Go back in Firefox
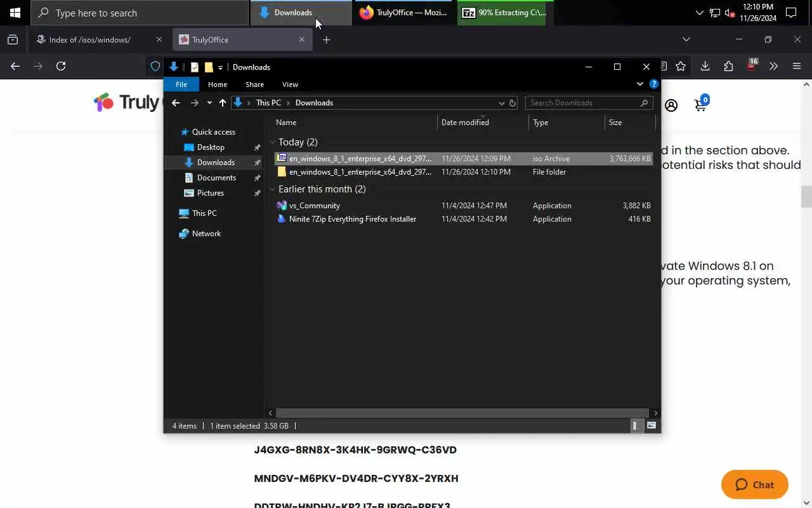Screen dimensions: 812x508 (x=15, y=66)
